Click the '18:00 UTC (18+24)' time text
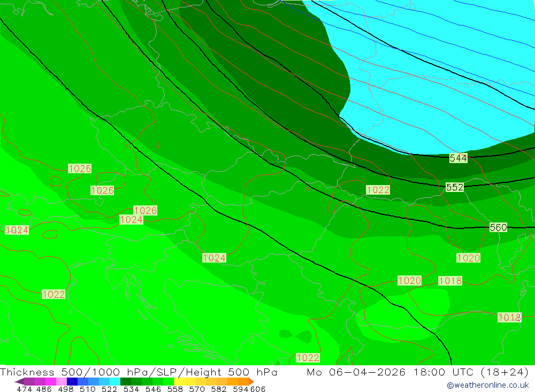This screenshot has height=392, width=535. click(x=471, y=372)
